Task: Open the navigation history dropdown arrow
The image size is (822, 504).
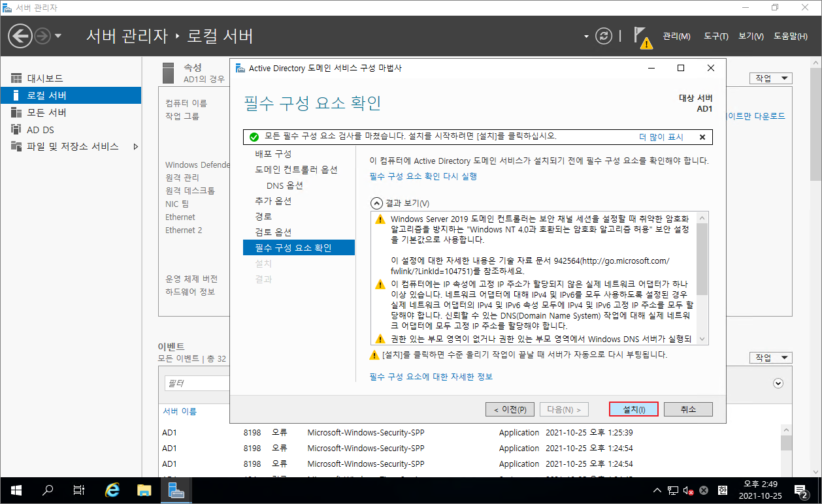Action: click(58, 36)
